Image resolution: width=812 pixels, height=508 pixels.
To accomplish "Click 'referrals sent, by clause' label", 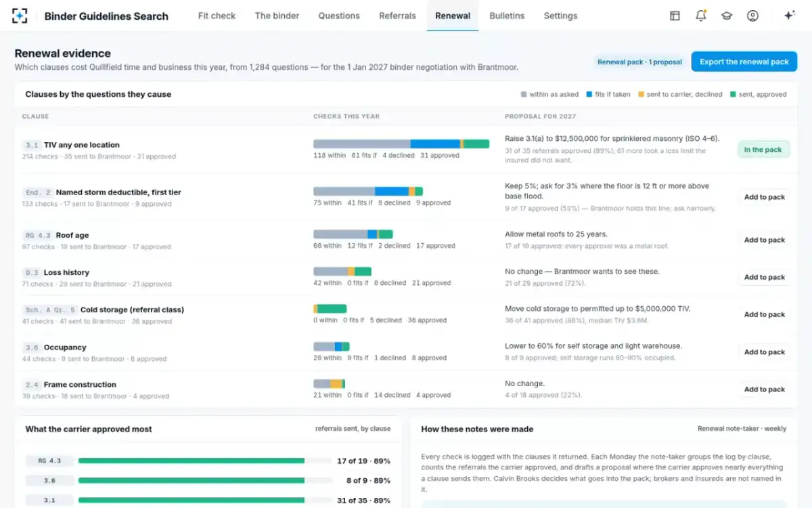I will 353,429.
